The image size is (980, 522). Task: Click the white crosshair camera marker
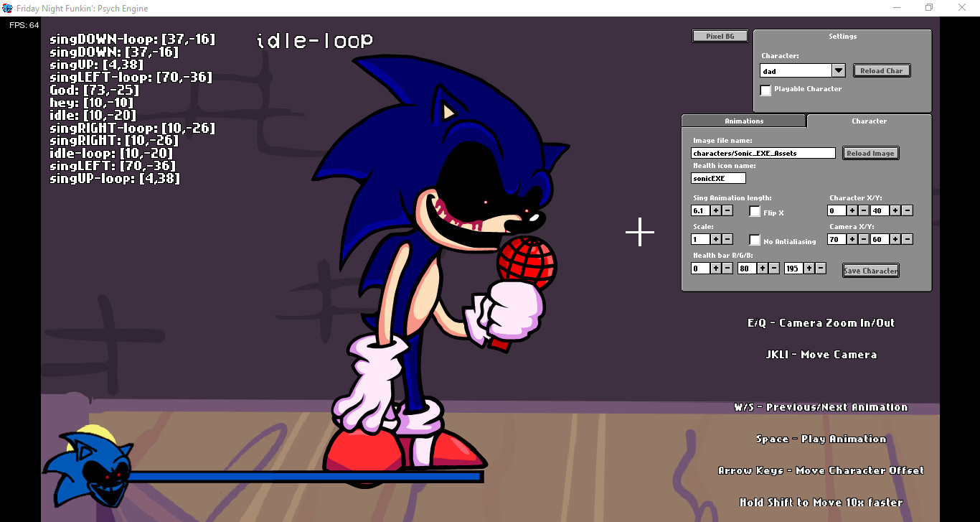point(640,232)
